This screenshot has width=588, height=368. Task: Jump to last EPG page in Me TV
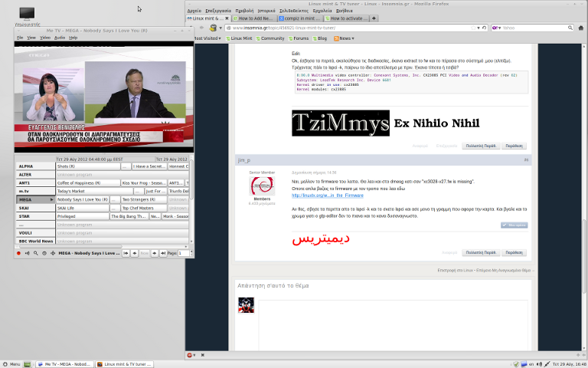point(163,254)
